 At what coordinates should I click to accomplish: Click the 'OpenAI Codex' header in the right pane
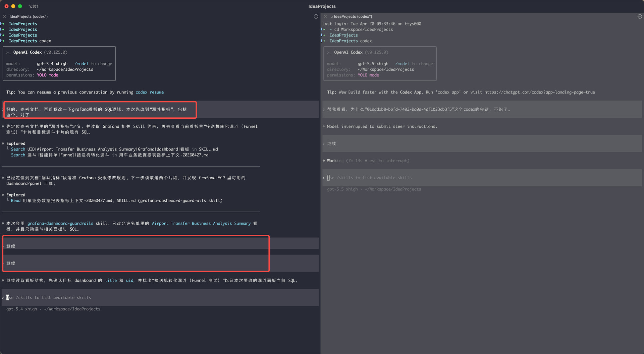coord(348,52)
